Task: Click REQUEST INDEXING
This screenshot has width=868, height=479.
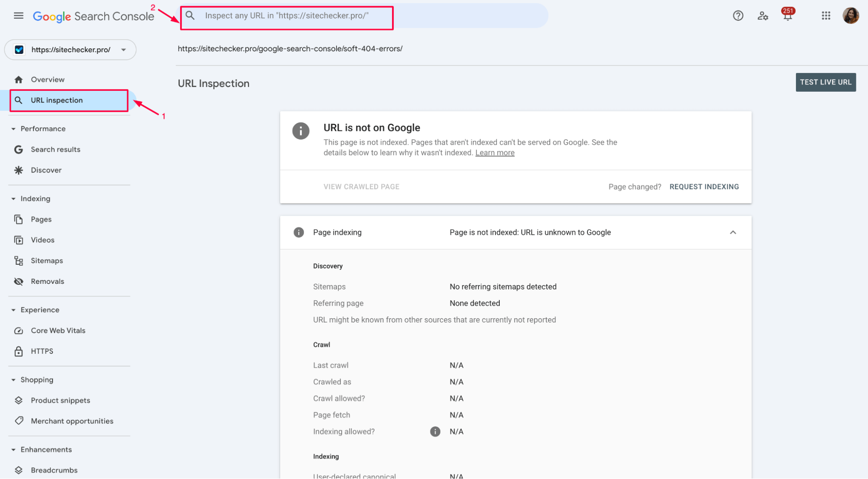Action: [x=704, y=186]
